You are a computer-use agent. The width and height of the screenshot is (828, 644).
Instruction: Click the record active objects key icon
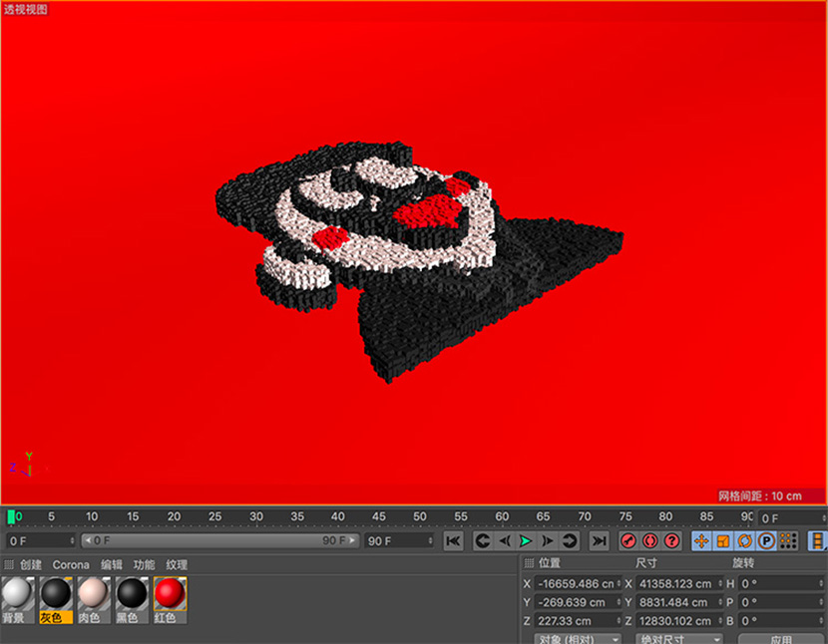pos(628,541)
